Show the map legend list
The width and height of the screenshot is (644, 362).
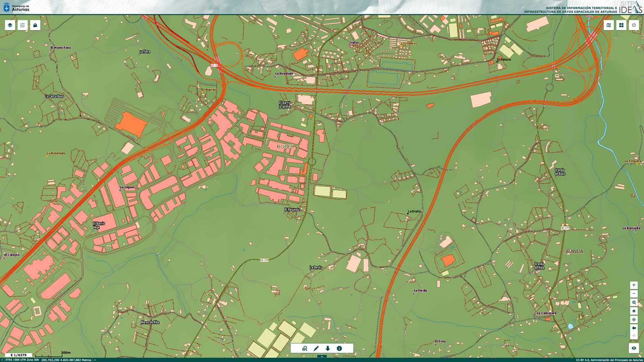(x=23, y=25)
